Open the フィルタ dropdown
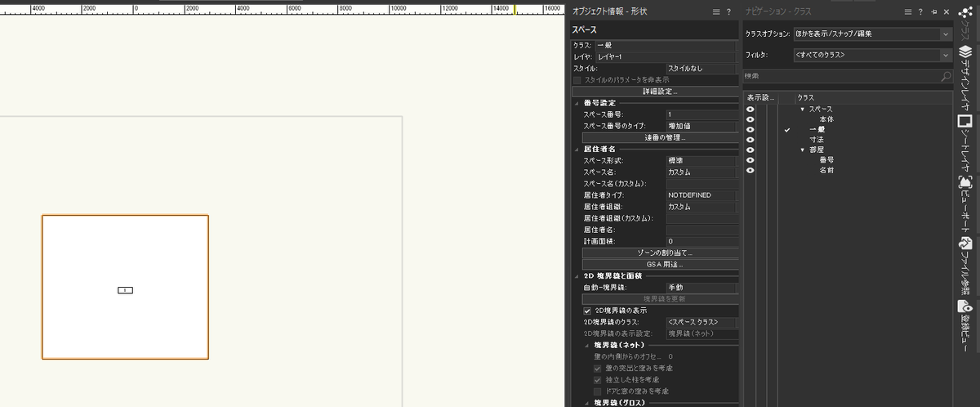 click(x=872, y=55)
